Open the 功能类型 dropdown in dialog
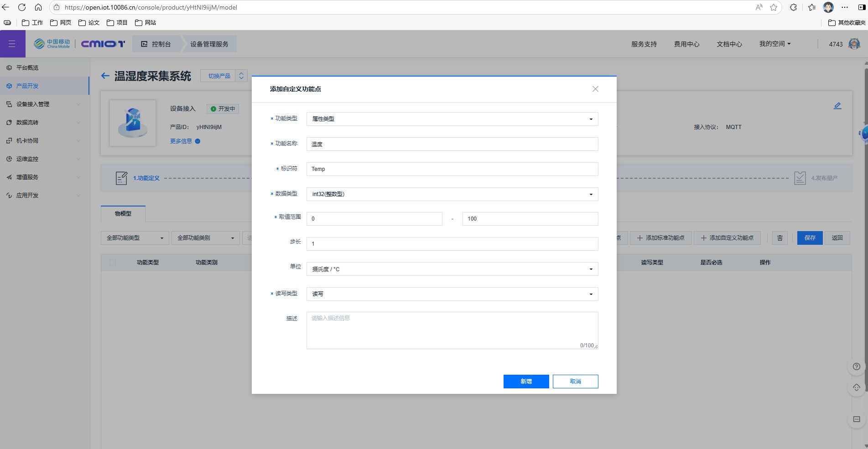 452,119
